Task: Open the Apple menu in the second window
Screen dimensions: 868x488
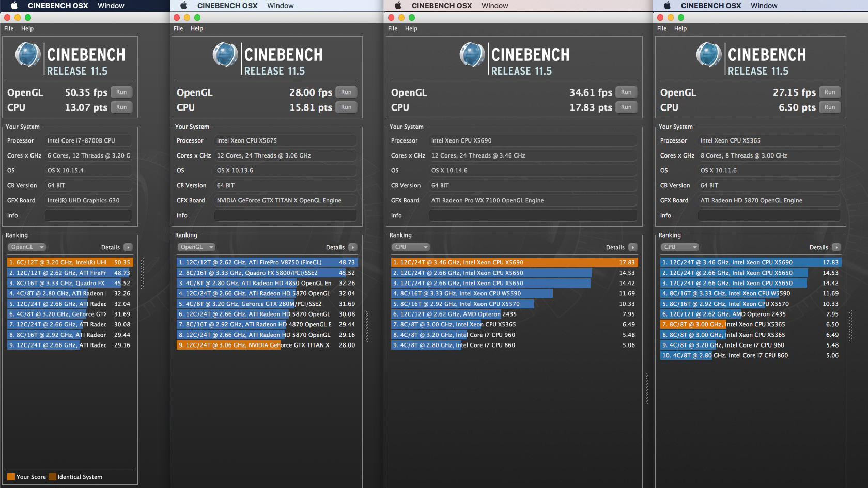Action: pos(183,6)
